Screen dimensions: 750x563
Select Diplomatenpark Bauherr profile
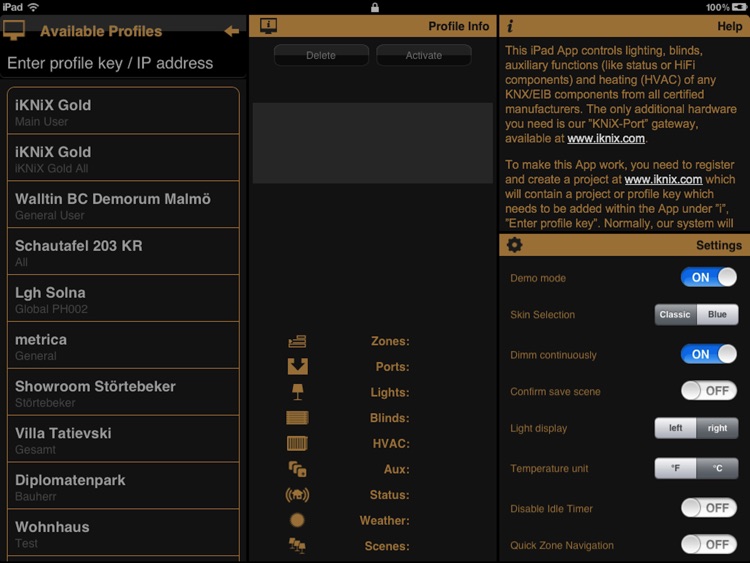coord(123,486)
